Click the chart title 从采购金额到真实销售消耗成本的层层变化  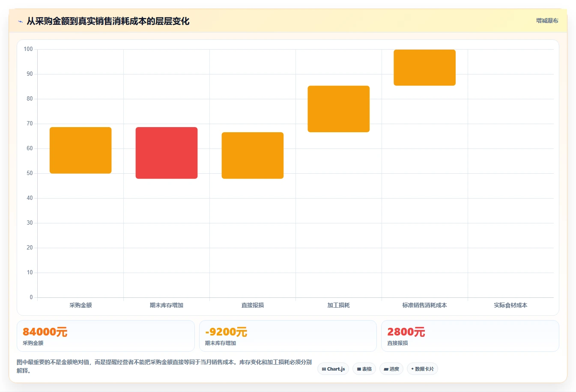108,21
